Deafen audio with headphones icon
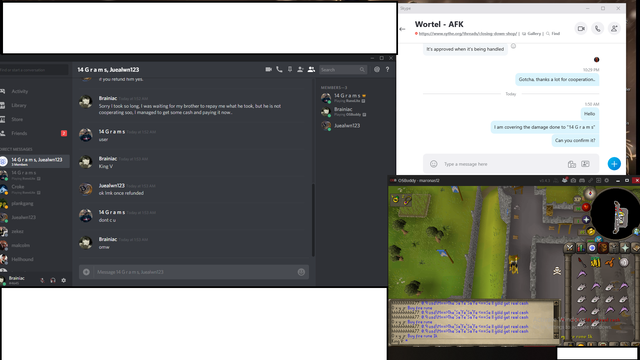This screenshot has height=360, width=640. point(53,280)
